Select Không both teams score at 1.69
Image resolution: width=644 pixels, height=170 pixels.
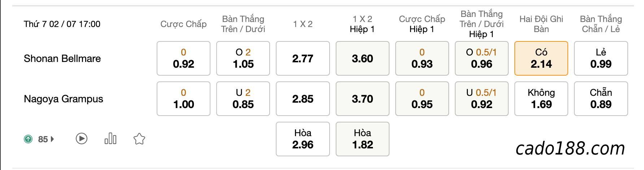click(x=541, y=99)
